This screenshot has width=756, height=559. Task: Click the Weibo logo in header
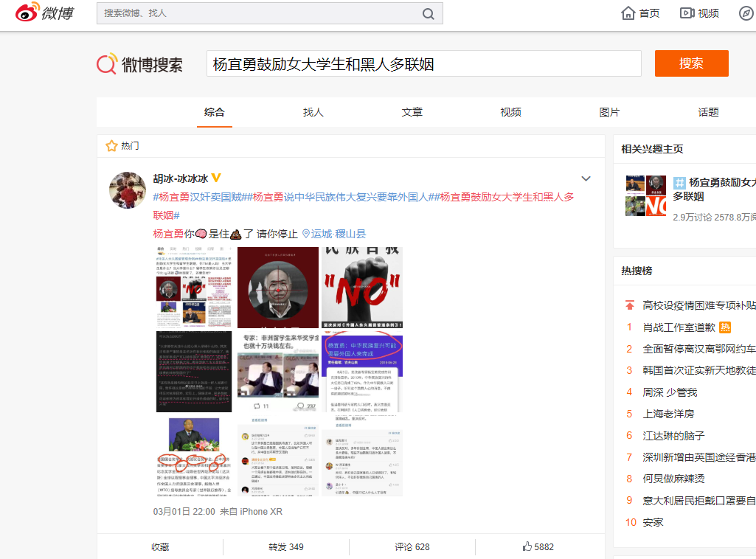(x=44, y=13)
